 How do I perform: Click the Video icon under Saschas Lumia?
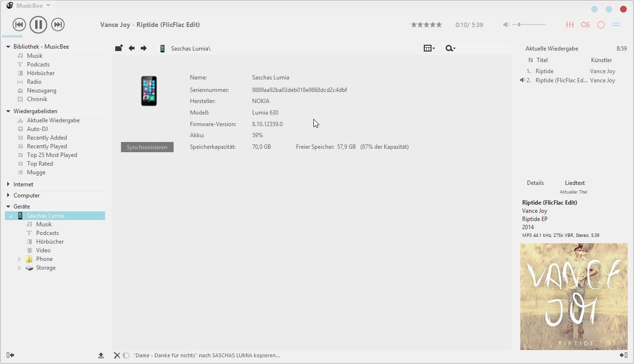pos(29,250)
